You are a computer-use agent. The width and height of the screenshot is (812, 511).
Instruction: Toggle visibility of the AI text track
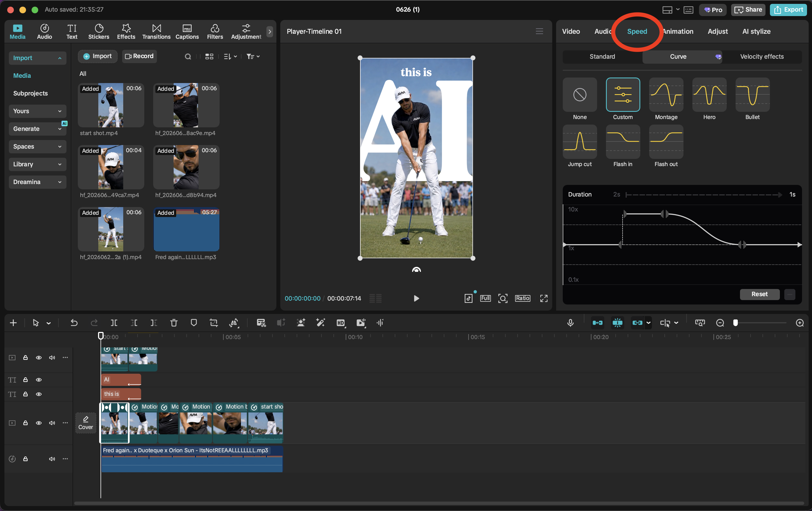click(39, 380)
